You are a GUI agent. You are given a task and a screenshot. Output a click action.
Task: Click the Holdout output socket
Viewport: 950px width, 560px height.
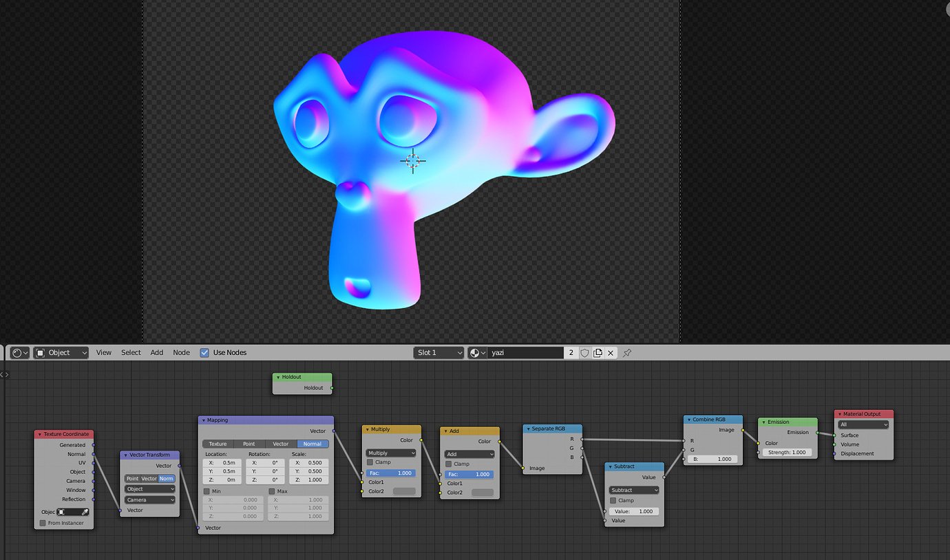coord(332,388)
